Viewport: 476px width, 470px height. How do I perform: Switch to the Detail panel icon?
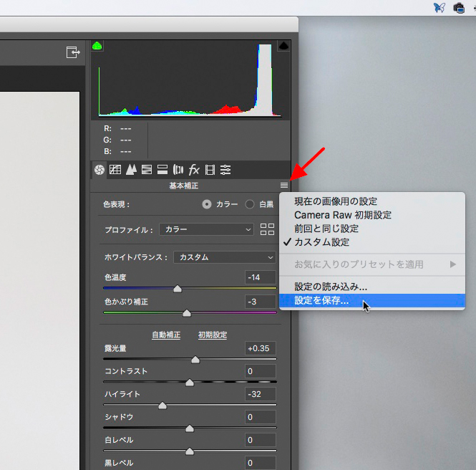click(130, 170)
